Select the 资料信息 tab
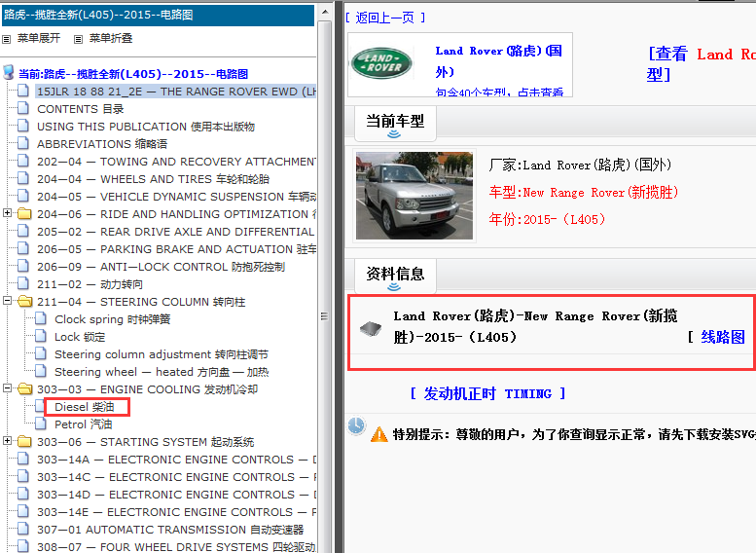The width and height of the screenshot is (756, 553). 395,276
